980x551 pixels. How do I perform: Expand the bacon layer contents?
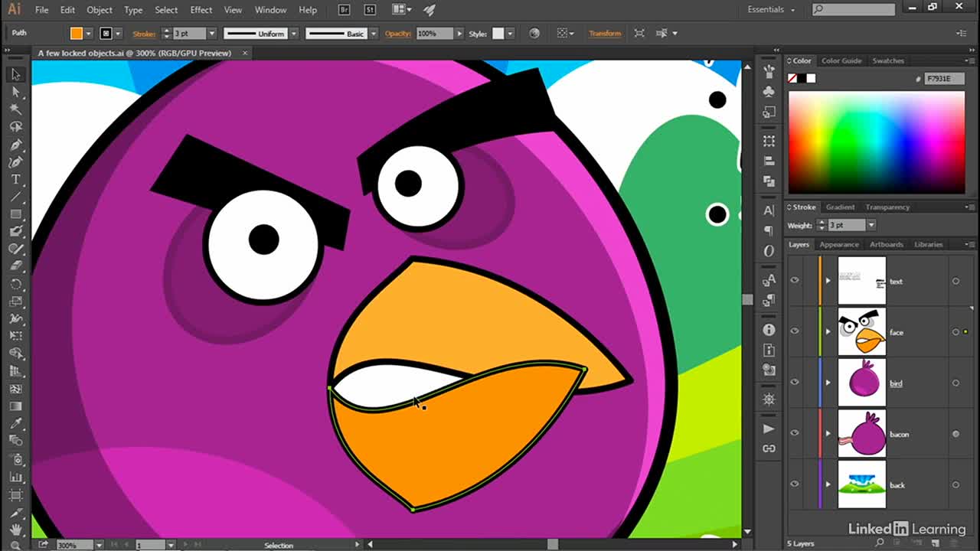pos(828,433)
